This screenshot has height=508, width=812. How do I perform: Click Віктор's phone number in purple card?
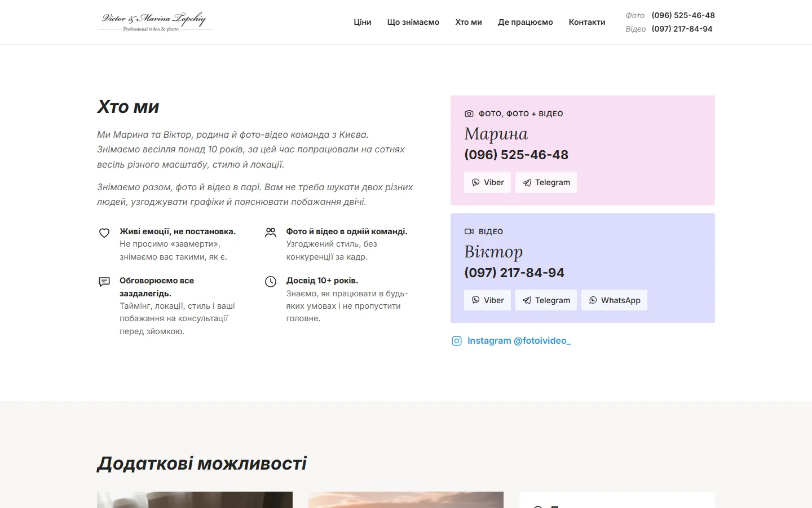coord(514,273)
